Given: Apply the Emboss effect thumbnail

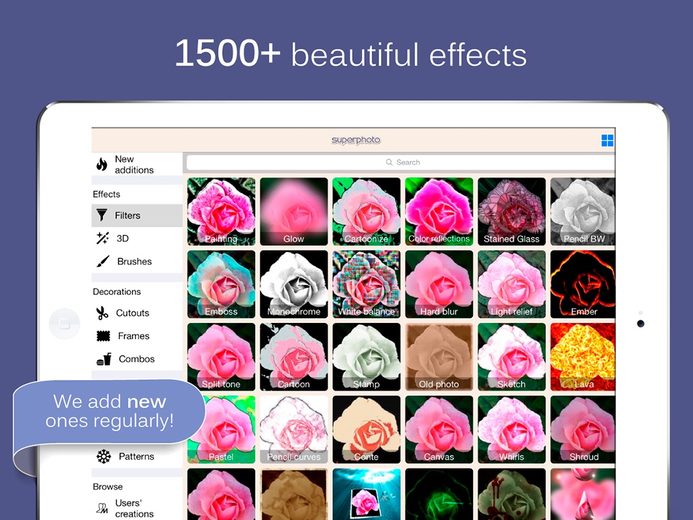Looking at the screenshot, I should pyautogui.click(x=221, y=284).
